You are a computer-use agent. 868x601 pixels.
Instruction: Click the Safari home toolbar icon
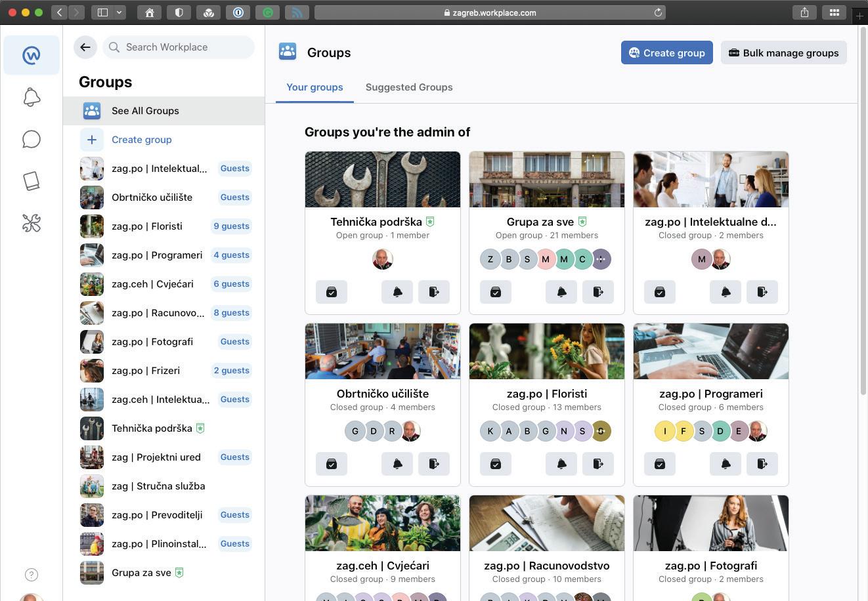150,12
